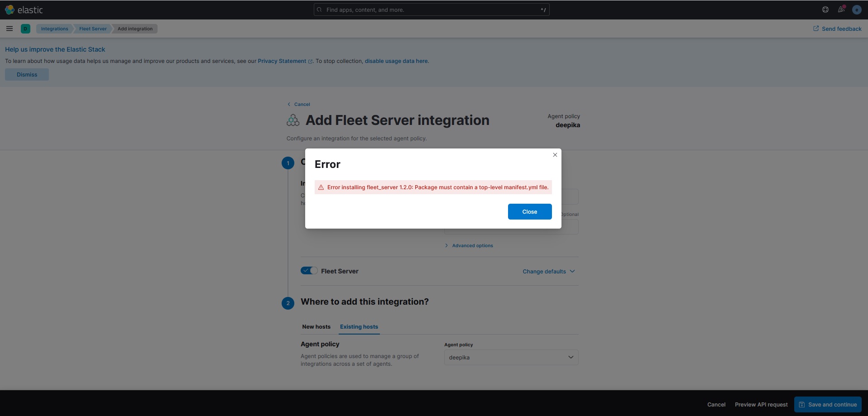
Task: Navigate to Integrations via breadcrumb
Action: [54, 29]
